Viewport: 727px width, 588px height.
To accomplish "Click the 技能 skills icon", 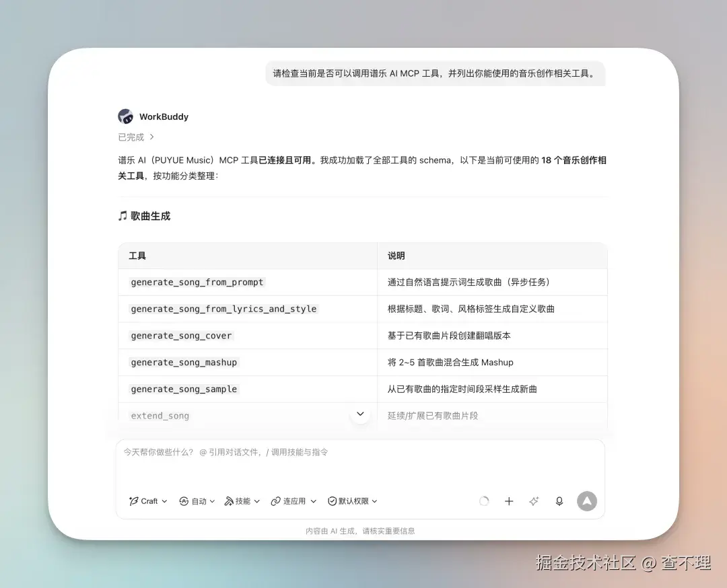I will (x=229, y=501).
